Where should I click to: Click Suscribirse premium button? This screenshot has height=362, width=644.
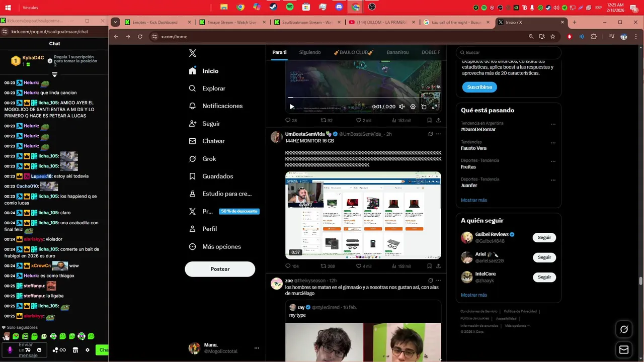click(479, 87)
